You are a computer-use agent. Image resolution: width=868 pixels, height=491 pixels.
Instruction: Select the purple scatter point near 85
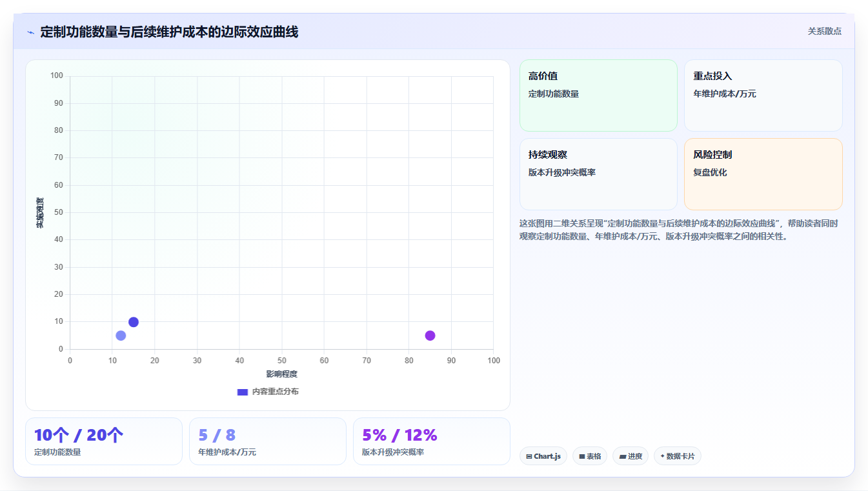click(430, 336)
